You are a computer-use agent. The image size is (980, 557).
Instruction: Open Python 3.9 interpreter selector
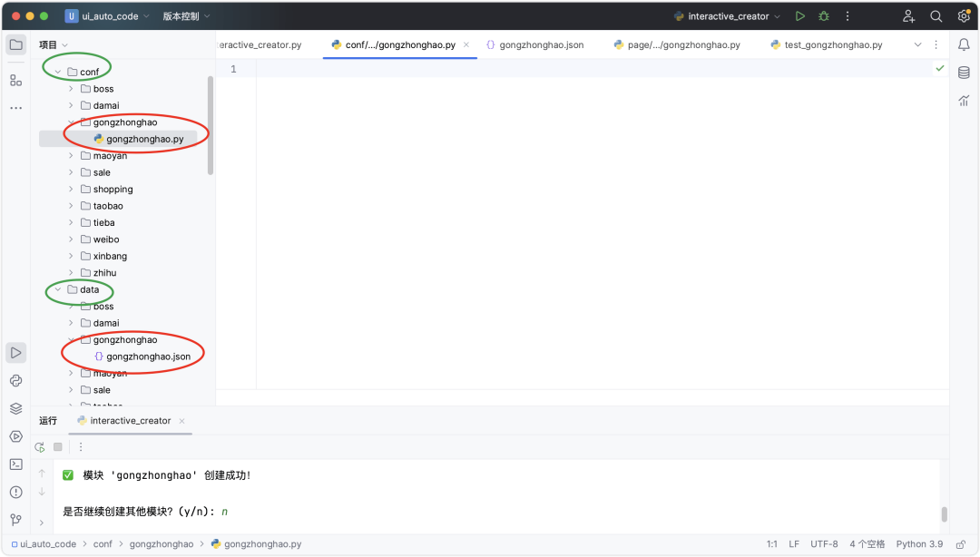point(919,544)
